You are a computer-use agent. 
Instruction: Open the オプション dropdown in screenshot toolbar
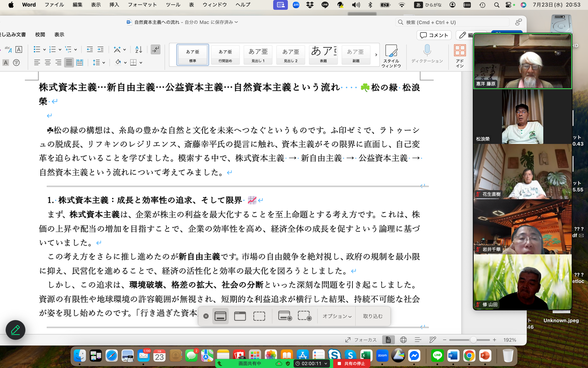(x=337, y=316)
